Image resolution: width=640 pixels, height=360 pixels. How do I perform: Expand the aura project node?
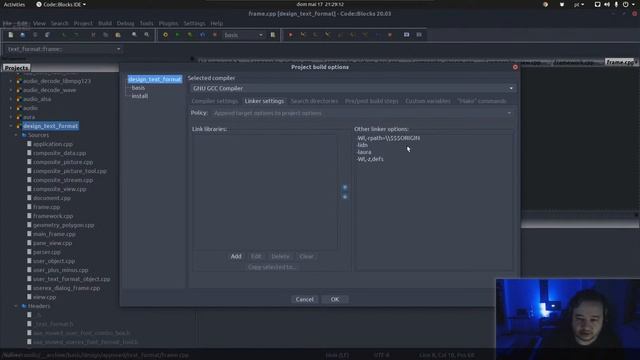tap(11, 117)
